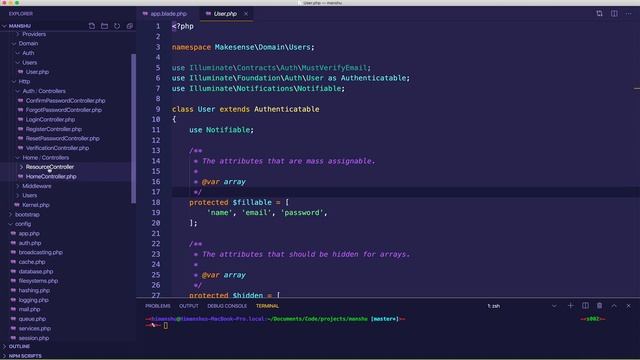Open app.php config file
The image size is (640, 360).
click(29, 233)
